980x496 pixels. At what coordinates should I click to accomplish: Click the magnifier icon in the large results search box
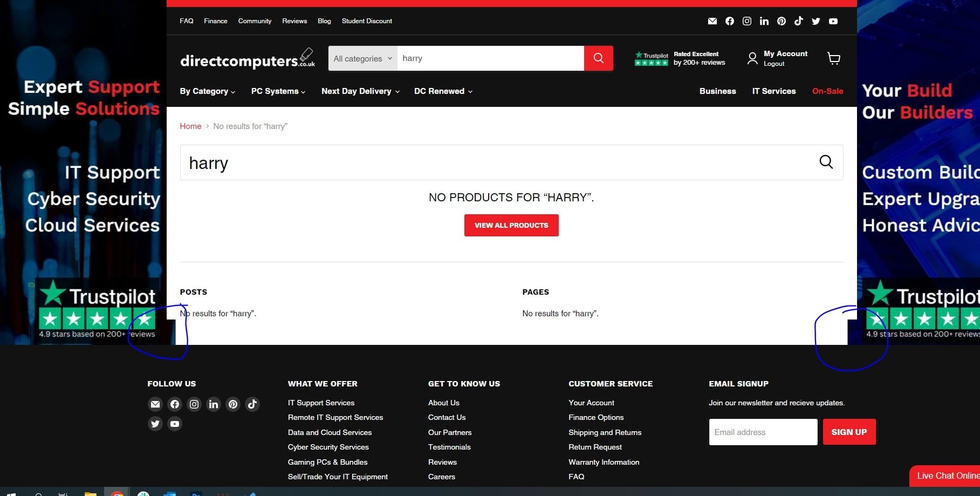pyautogui.click(x=826, y=162)
